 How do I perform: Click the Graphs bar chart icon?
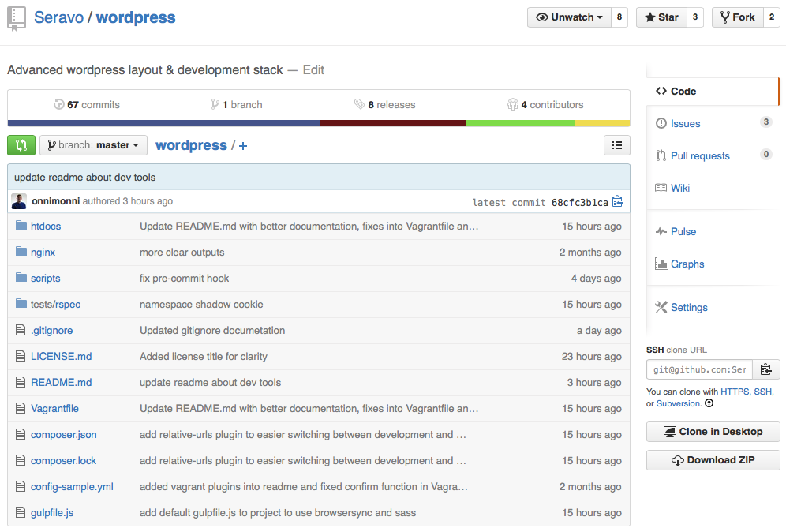(661, 264)
